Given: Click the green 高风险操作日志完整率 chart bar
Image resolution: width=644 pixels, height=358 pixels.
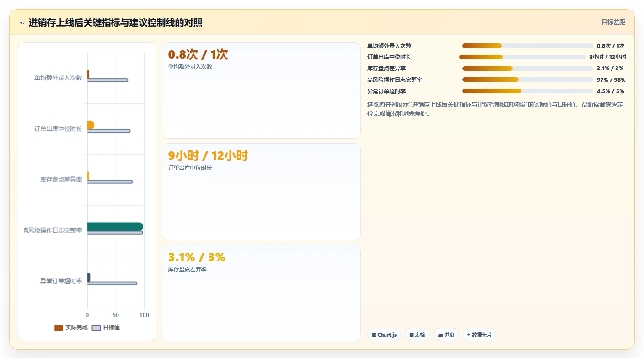Looking at the screenshot, I should coord(115,227).
